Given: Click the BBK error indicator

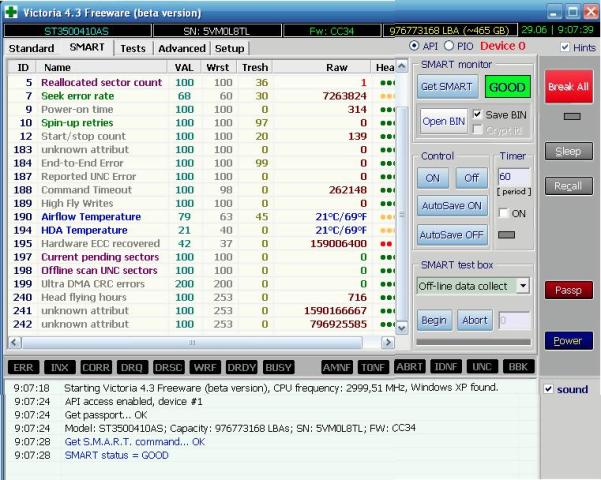Looking at the screenshot, I should click(x=517, y=367).
